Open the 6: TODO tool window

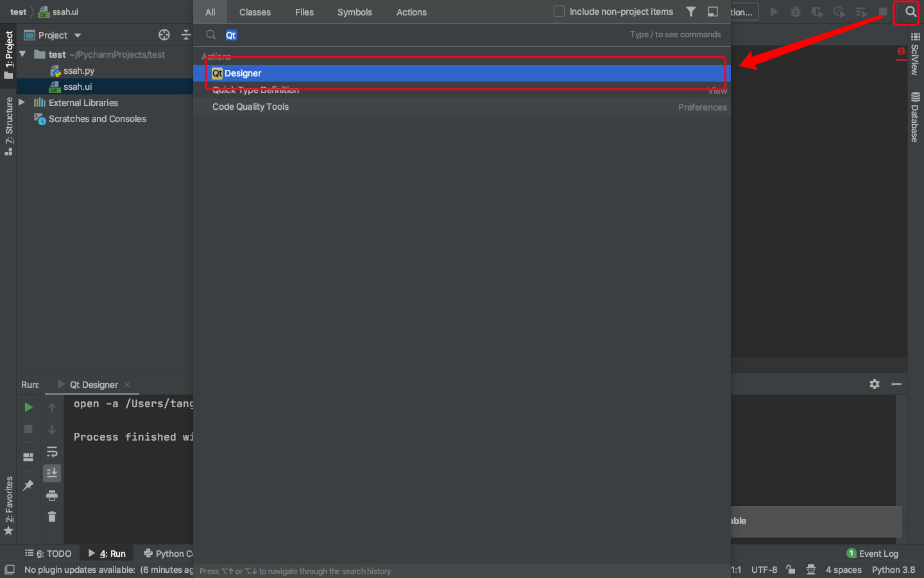(48, 554)
